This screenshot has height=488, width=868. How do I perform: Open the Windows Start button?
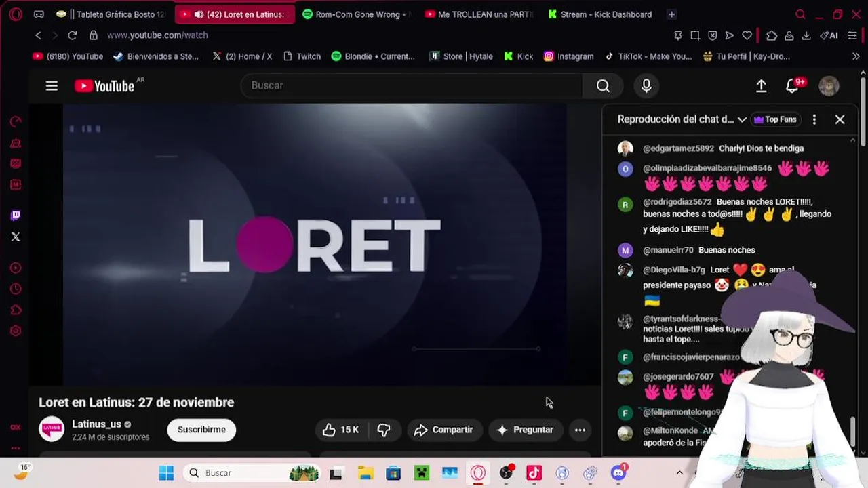pyautogui.click(x=166, y=473)
